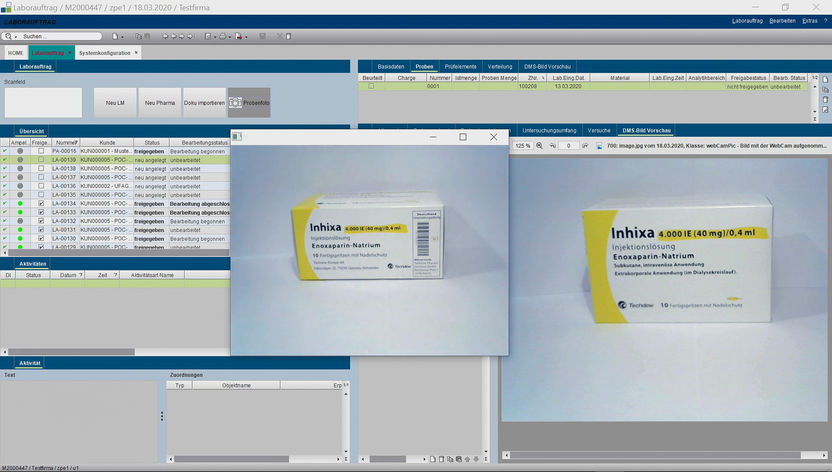The height and width of the screenshot is (472, 832).
Task: Click the paste icon in main toolbar
Action: click(147, 37)
